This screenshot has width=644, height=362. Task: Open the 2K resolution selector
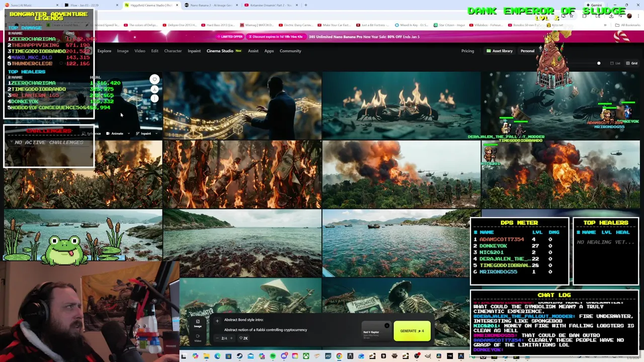(x=244, y=338)
